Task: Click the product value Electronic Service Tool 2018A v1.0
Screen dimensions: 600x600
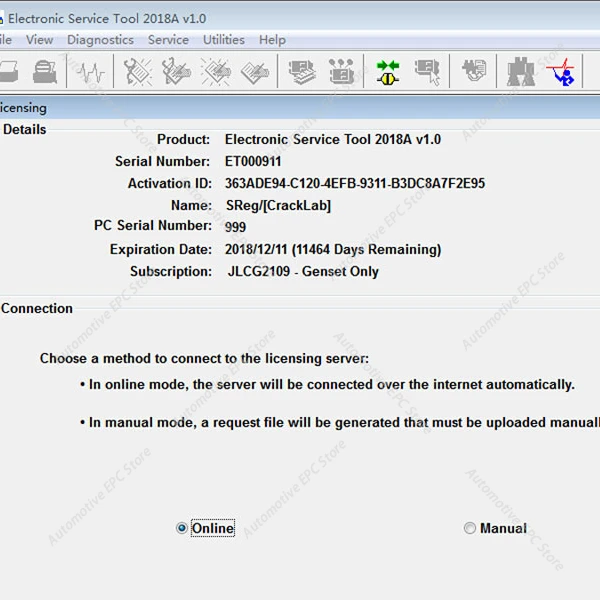Action: click(x=333, y=139)
